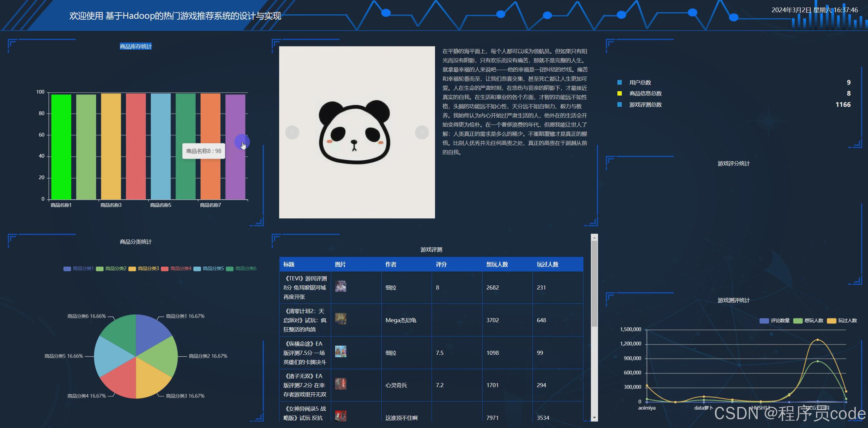
Task: Click the panda carousel image
Action: tap(357, 132)
